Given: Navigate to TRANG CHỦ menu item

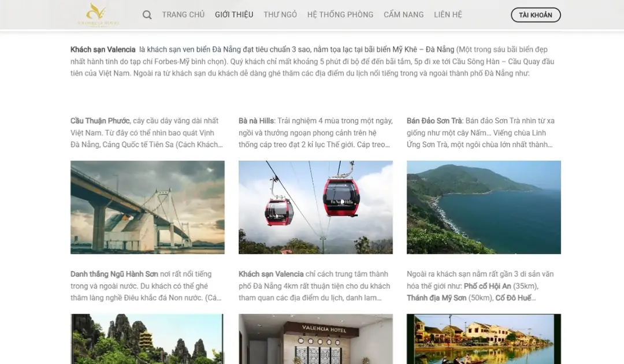Looking at the screenshot, I should click(x=183, y=14).
